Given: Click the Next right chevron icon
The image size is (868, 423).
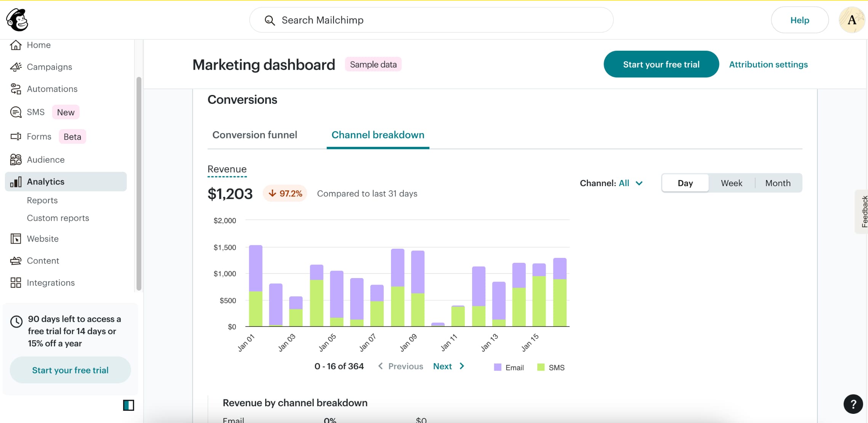Looking at the screenshot, I should tap(462, 366).
